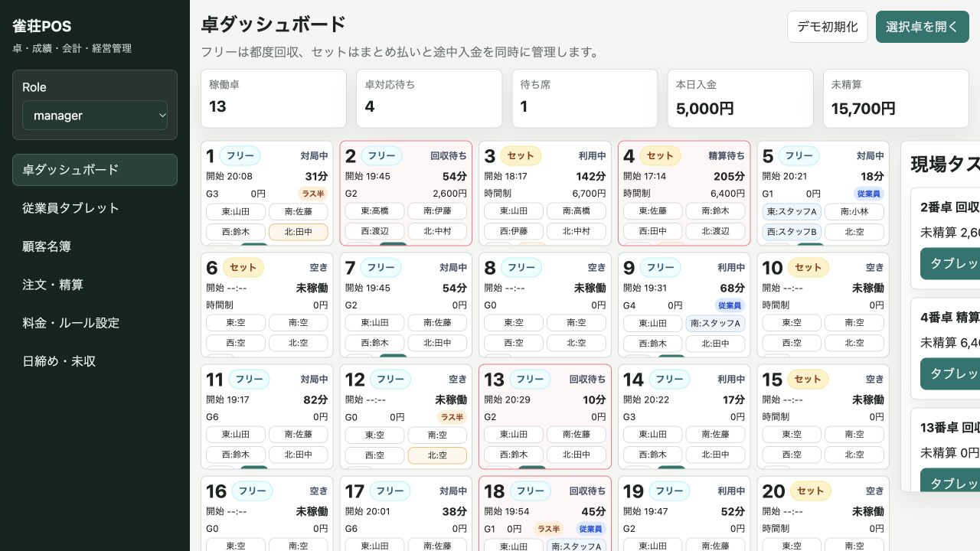Click the highlighted 北:空 seat on table 12

tap(437, 455)
